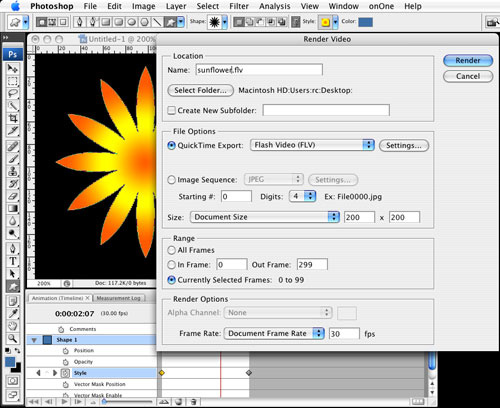
Task: Select QuickTime Export radio button
Action: tap(171, 145)
